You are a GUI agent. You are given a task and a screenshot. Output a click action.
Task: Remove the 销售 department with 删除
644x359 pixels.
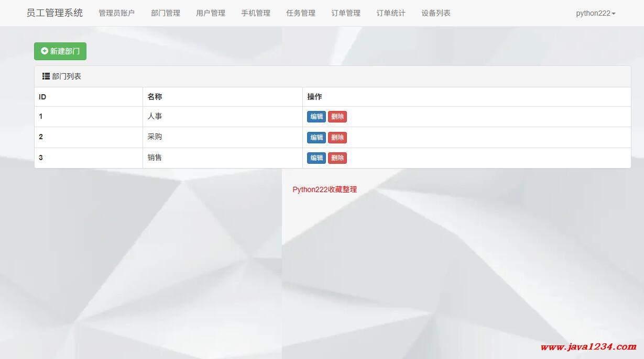click(x=337, y=158)
